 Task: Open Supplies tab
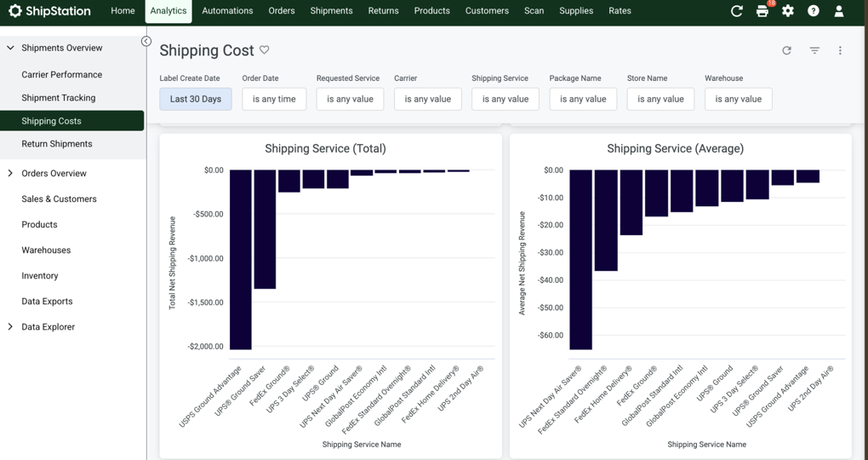click(576, 10)
